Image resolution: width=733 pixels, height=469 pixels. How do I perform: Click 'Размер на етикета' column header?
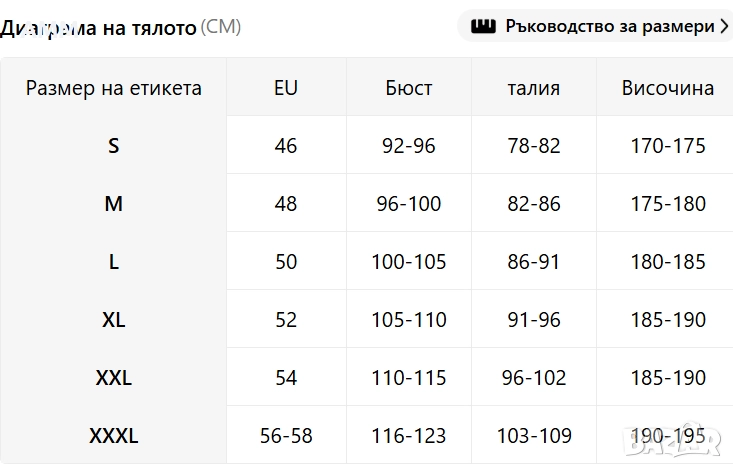[x=114, y=88]
